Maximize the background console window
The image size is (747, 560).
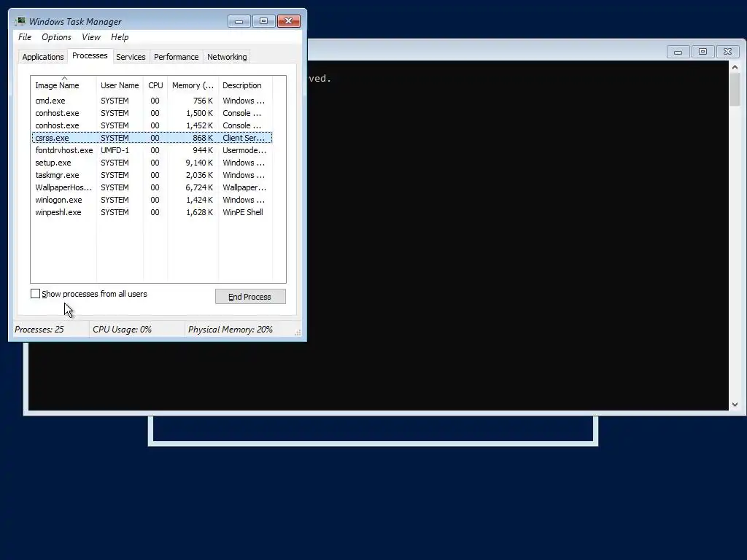coord(703,52)
